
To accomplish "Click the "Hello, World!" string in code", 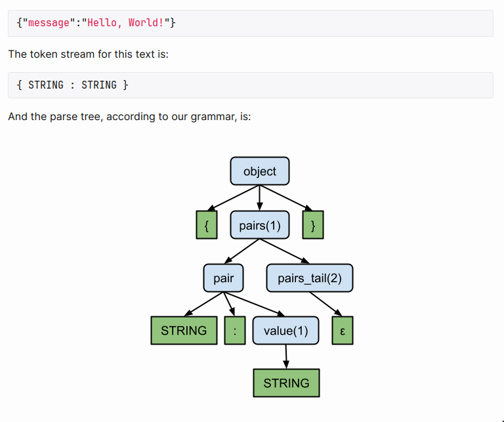I will click(128, 23).
